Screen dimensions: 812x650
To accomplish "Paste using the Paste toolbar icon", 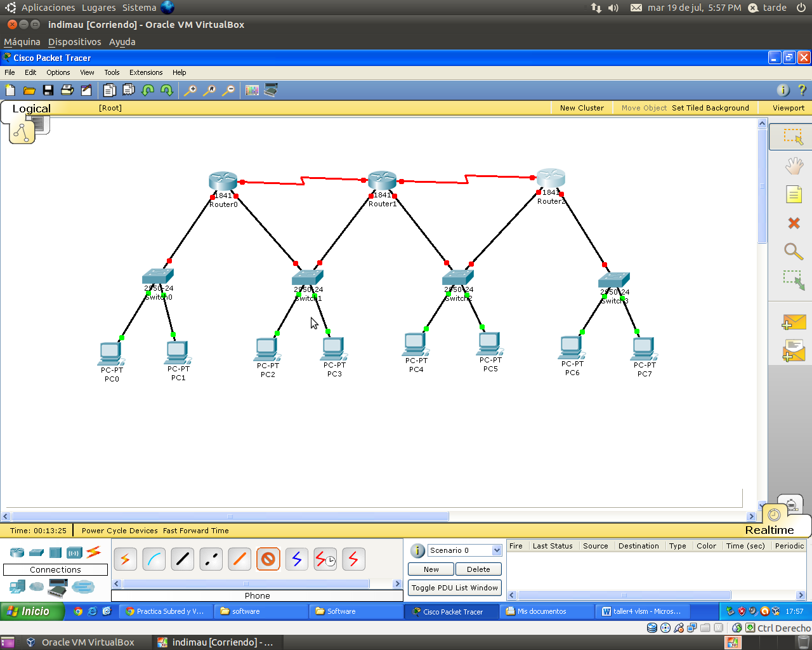I will click(x=128, y=90).
